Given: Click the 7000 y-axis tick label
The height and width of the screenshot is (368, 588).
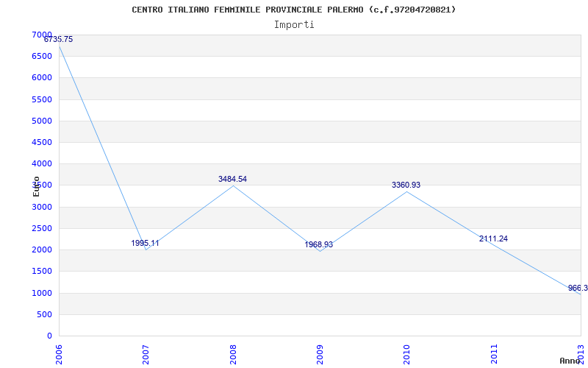Looking at the screenshot, I should [x=42, y=35].
